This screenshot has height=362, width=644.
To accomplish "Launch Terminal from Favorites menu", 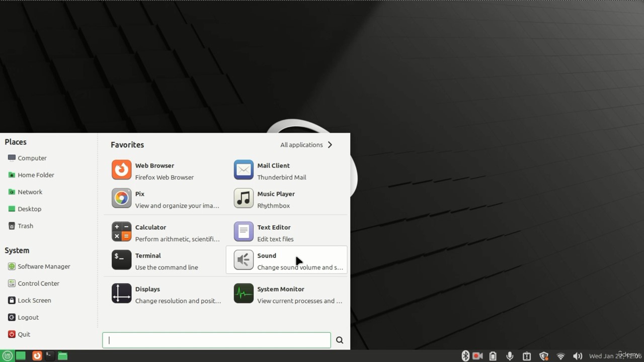I will click(x=165, y=261).
